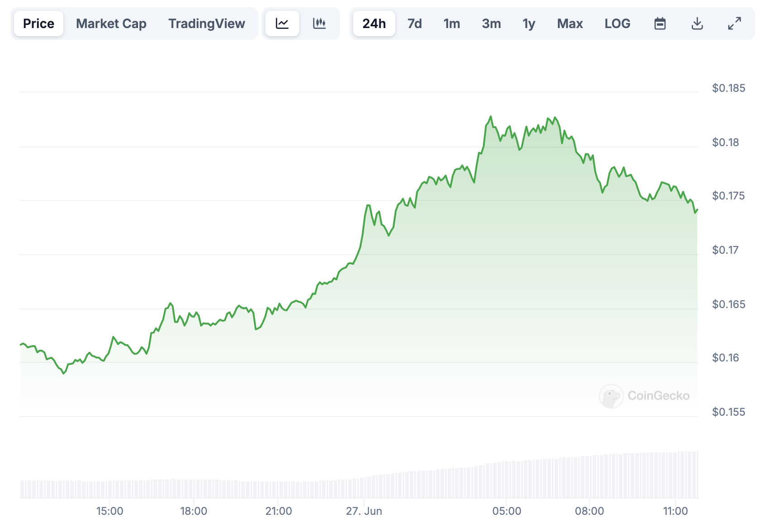Click the $0.16 price axis label
Image resolution: width=766 pixels, height=532 pixels.
point(725,358)
